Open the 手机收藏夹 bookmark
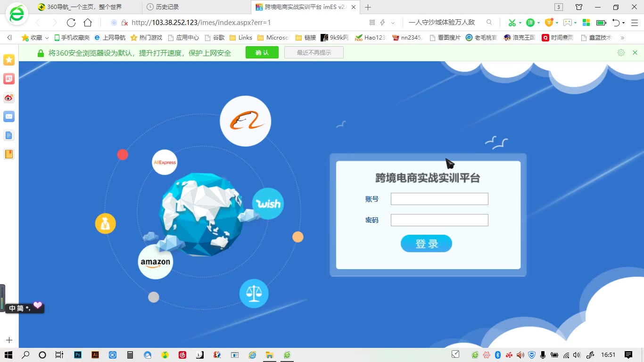The height and width of the screenshot is (362, 644). click(72, 38)
